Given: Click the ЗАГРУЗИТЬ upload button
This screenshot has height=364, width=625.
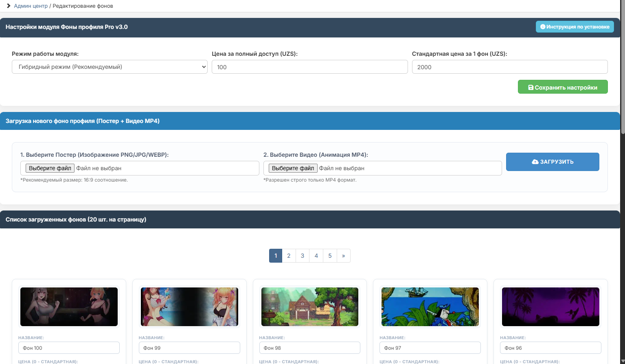Looking at the screenshot, I should tap(553, 162).
